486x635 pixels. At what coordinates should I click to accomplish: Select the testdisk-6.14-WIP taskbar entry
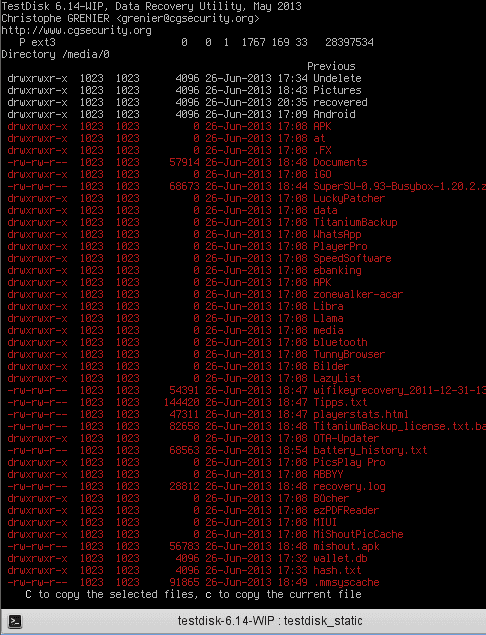tap(270, 621)
